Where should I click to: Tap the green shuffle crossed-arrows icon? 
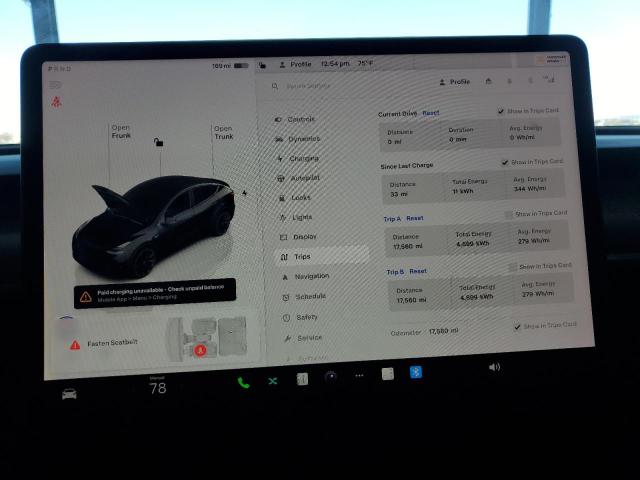(273, 381)
